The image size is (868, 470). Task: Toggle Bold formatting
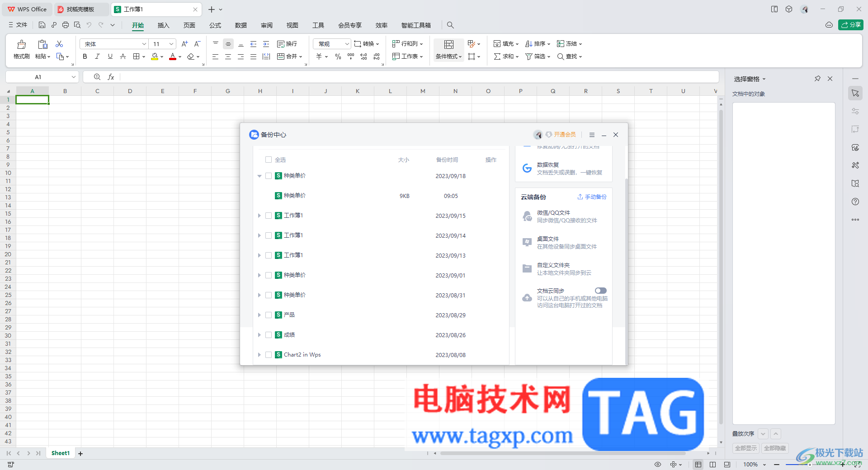point(85,56)
